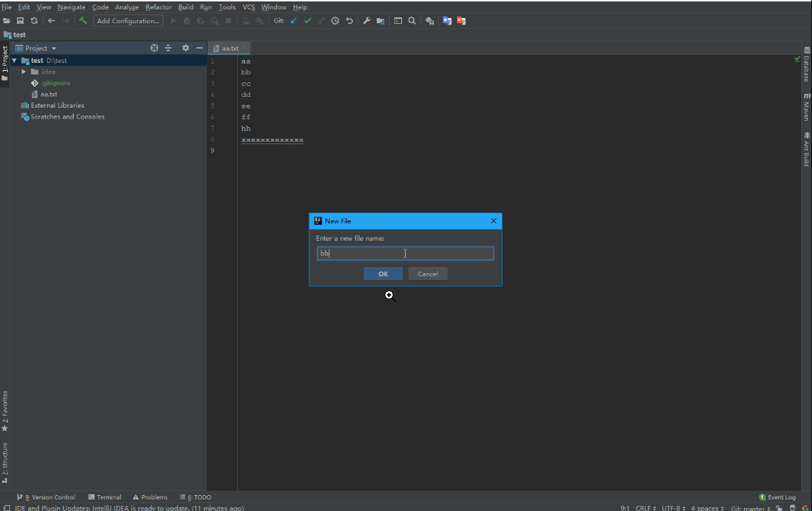812x511 pixels.
Task: Change CRLF line separator in status bar
Action: (x=645, y=508)
